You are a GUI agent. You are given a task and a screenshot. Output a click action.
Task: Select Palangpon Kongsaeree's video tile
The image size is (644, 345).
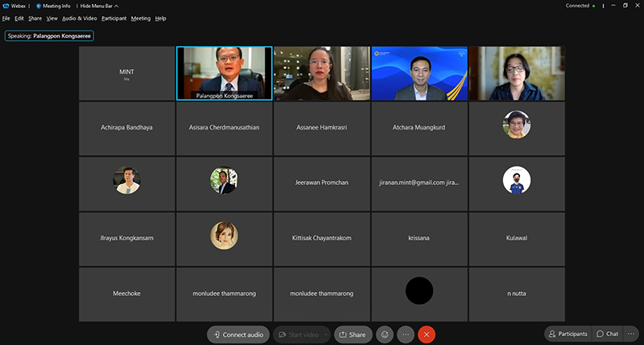point(224,73)
